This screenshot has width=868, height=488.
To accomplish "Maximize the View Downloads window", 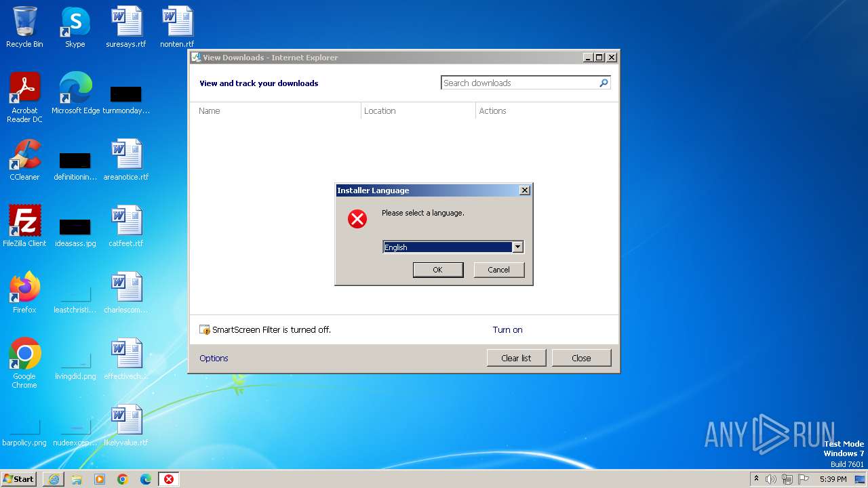I will coord(599,58).
